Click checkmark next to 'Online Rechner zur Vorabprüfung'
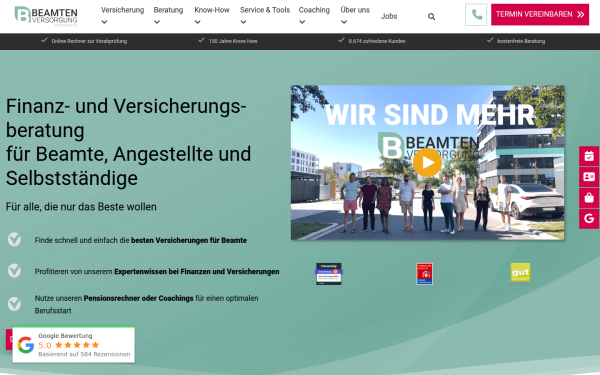 (x=44, y=40)
